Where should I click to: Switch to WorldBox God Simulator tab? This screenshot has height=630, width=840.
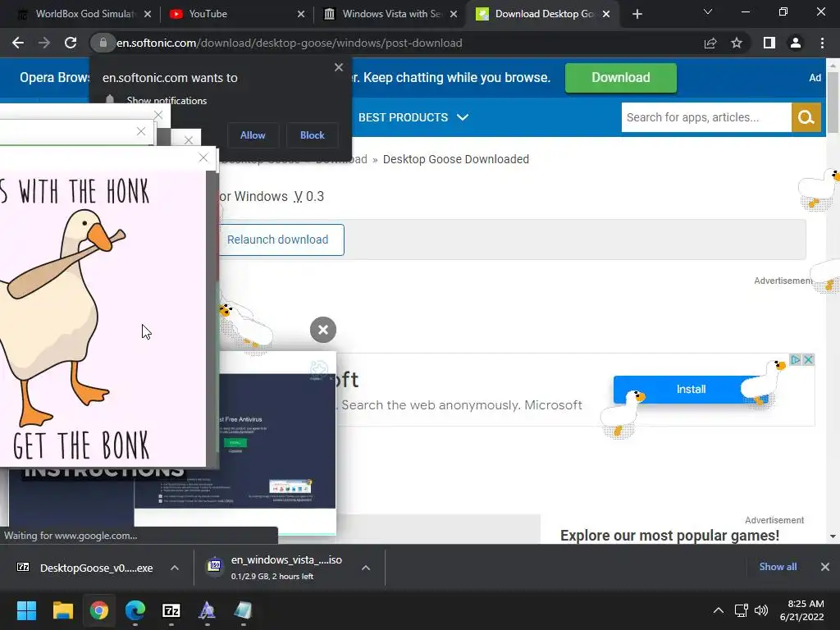click(85, 14)
